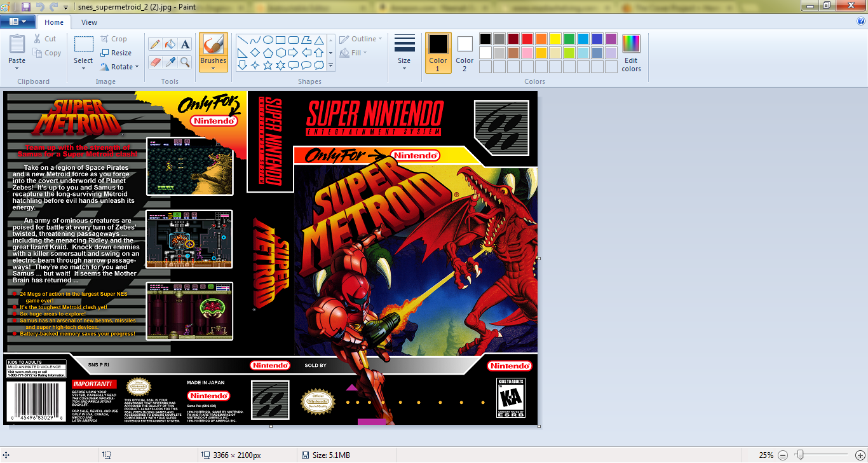Pick the purple color swatch
868x463 pixels.
pyautogui.click(x=611, y=39)
